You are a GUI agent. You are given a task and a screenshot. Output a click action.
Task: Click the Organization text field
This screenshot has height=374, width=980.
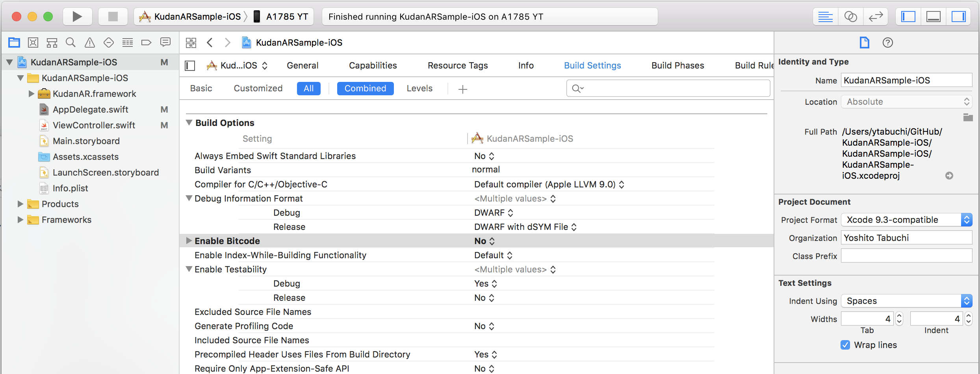click(907, 238)
